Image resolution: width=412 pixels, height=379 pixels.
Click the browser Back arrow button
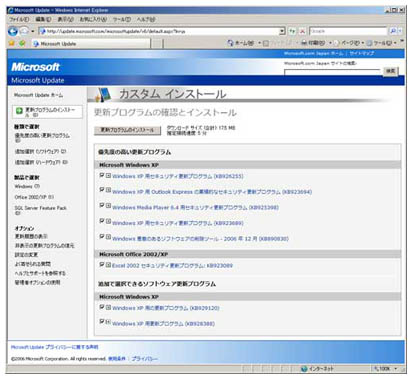click(x=13, y=31)
